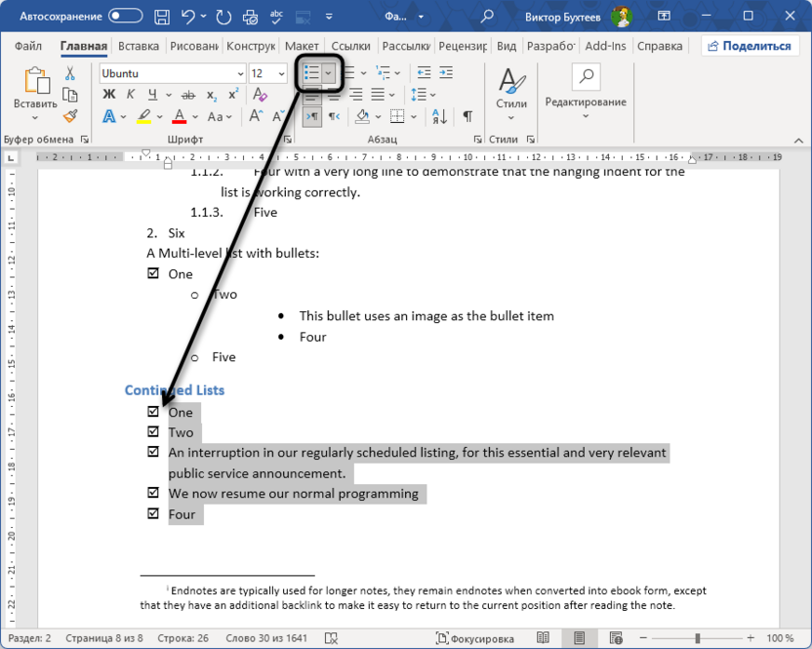Apply paragraph shading with the bucket icon
Screen dimensions: 812x649
point(362,116)
